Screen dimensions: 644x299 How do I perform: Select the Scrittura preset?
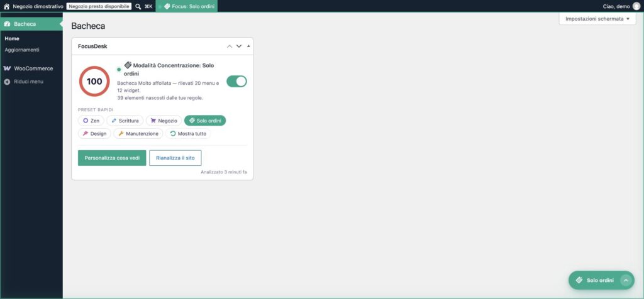(x=125, y=121)
